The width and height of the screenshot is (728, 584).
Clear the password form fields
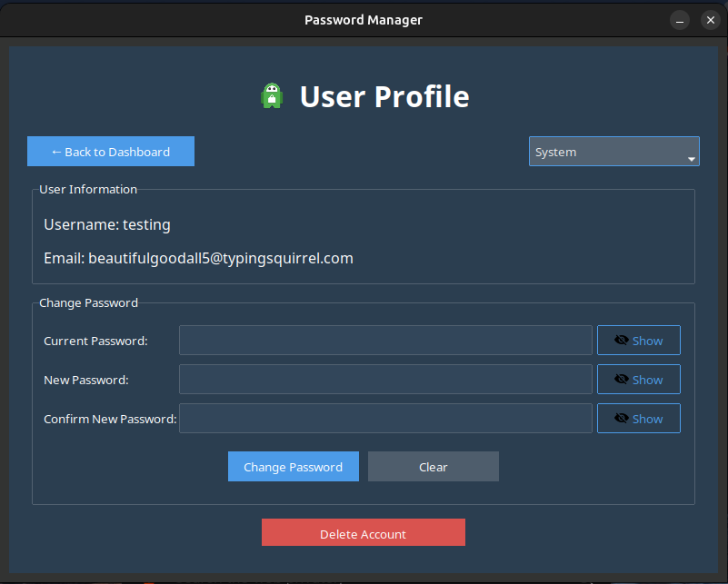(x=433, y=467)
